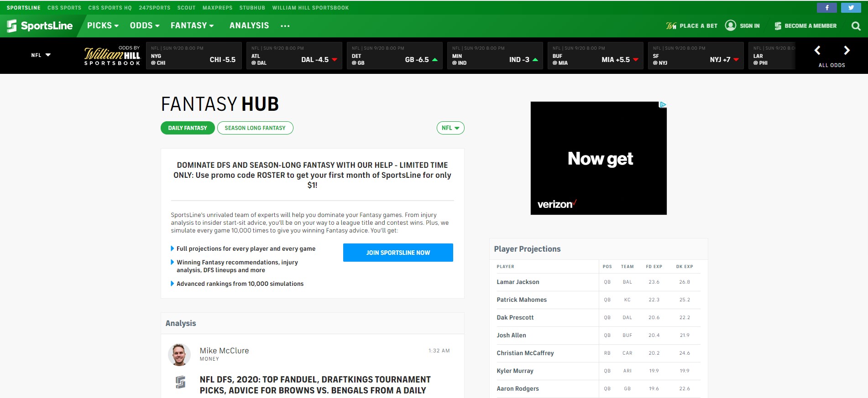Open NYG @ CHI odds card
868x398 pixels.
pos(194,56)
